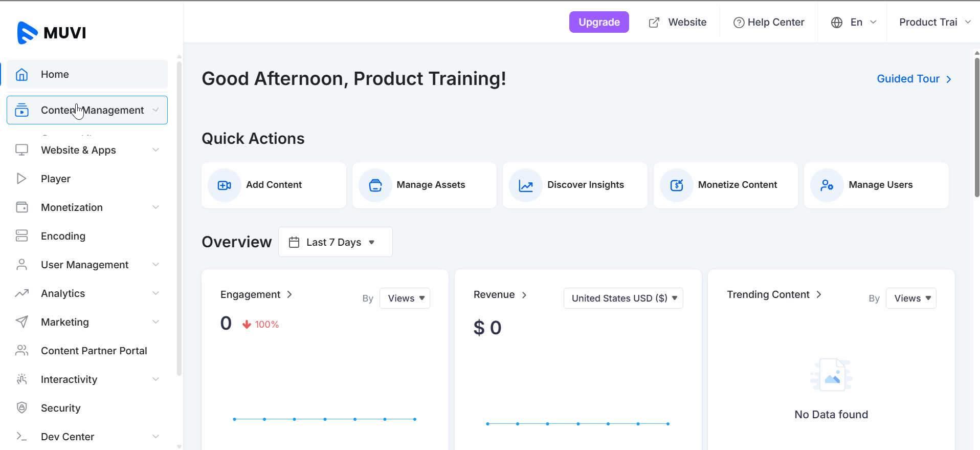Click the main page vertical scrollbar
This screenshot has height=450, width=980.
[976, 128]
